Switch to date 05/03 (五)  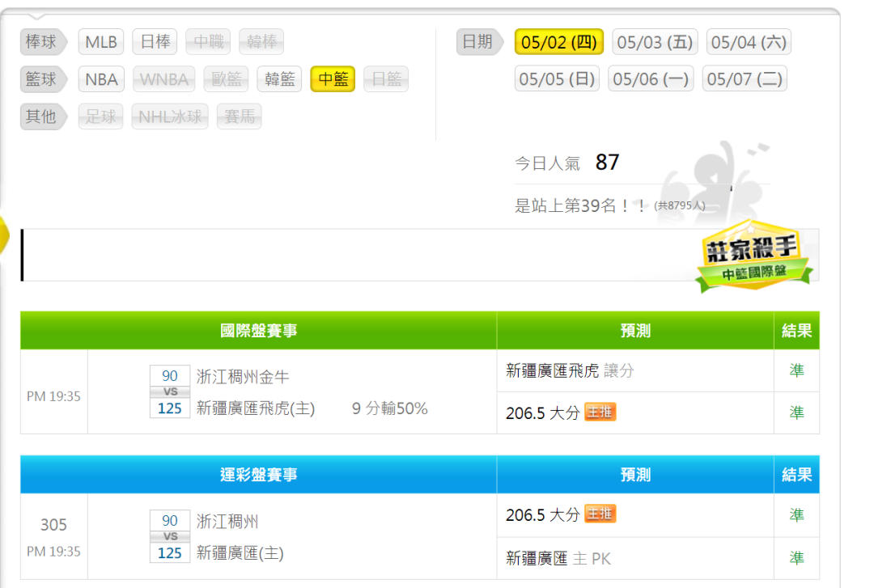[x=655, y=42]
